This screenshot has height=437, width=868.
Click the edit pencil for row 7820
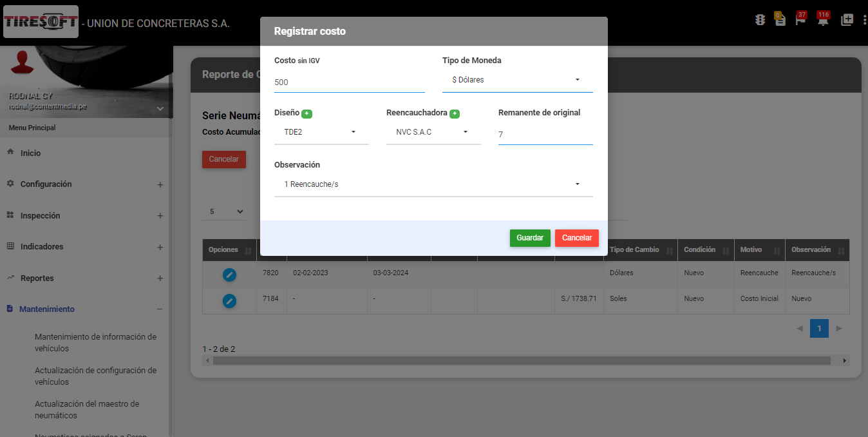click(229, 275)
